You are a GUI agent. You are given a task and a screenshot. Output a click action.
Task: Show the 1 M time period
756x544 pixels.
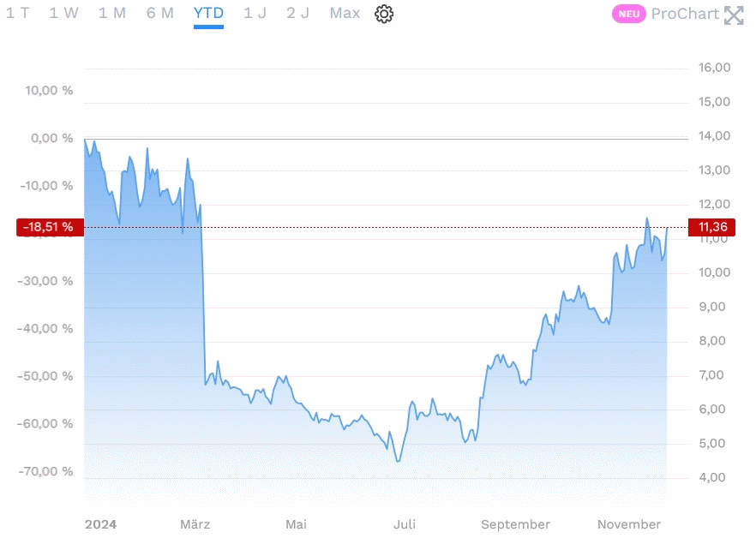[111, 13]
